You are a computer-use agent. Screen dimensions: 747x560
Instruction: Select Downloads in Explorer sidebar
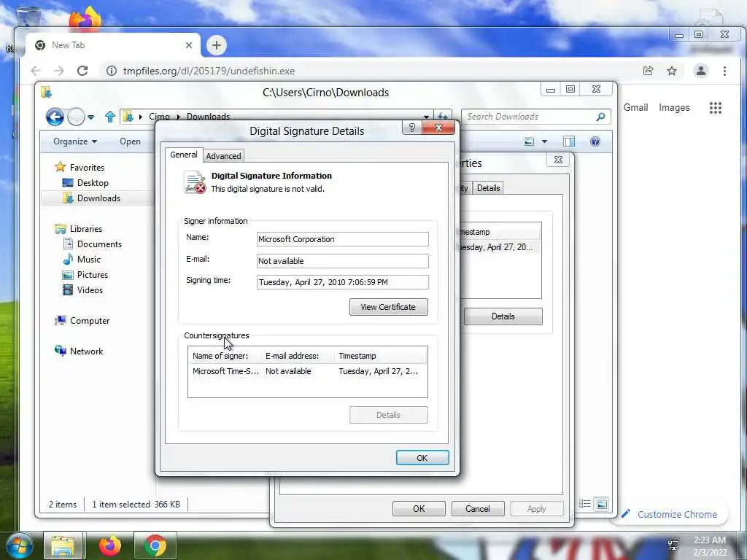pos(98,198)
